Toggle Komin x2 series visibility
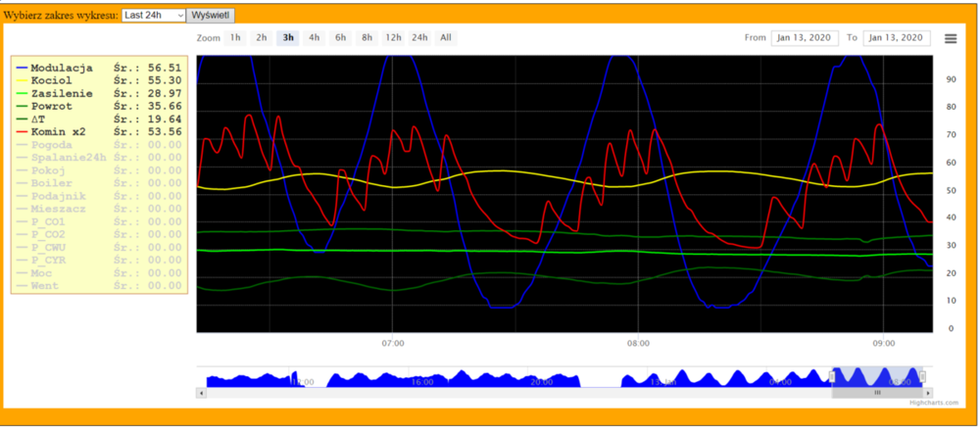Viewport: 980px width, 431px height. coord(58,131)
